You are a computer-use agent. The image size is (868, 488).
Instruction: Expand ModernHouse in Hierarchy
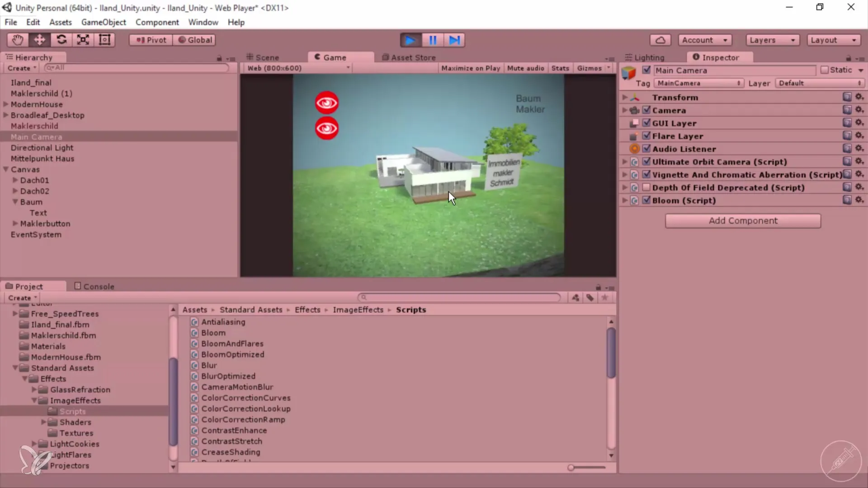click(6, 104)
